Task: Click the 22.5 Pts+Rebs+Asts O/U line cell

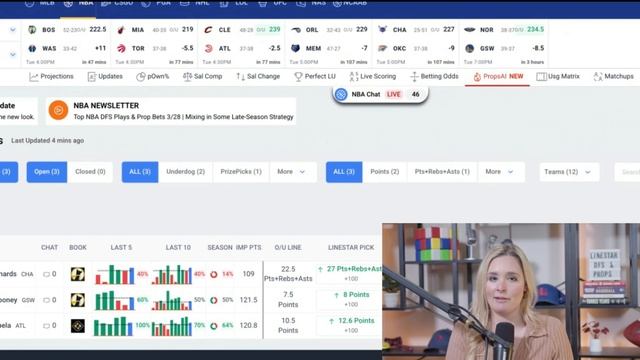Action: point(288,274)
